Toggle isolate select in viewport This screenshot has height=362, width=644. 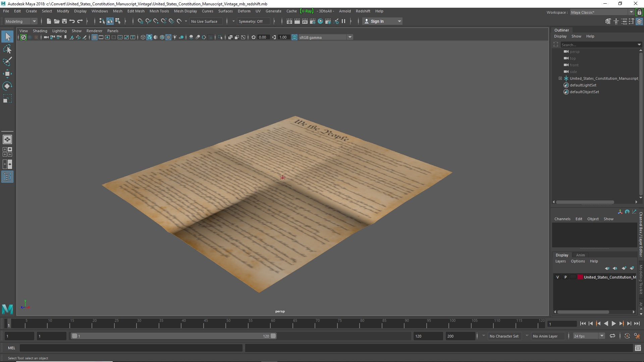tap(220, 37)
